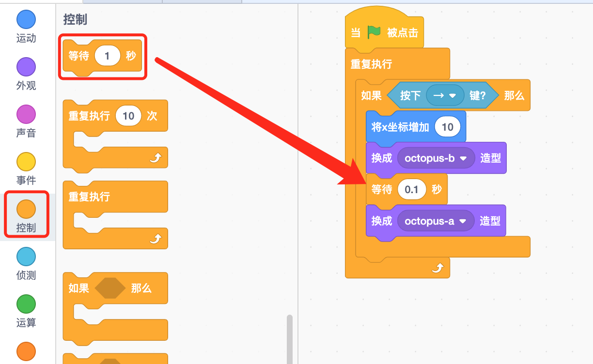Click the 10 value in 重复执行 次 palette block
Viewport: 593px width, 364px height.
pos(128,116)
